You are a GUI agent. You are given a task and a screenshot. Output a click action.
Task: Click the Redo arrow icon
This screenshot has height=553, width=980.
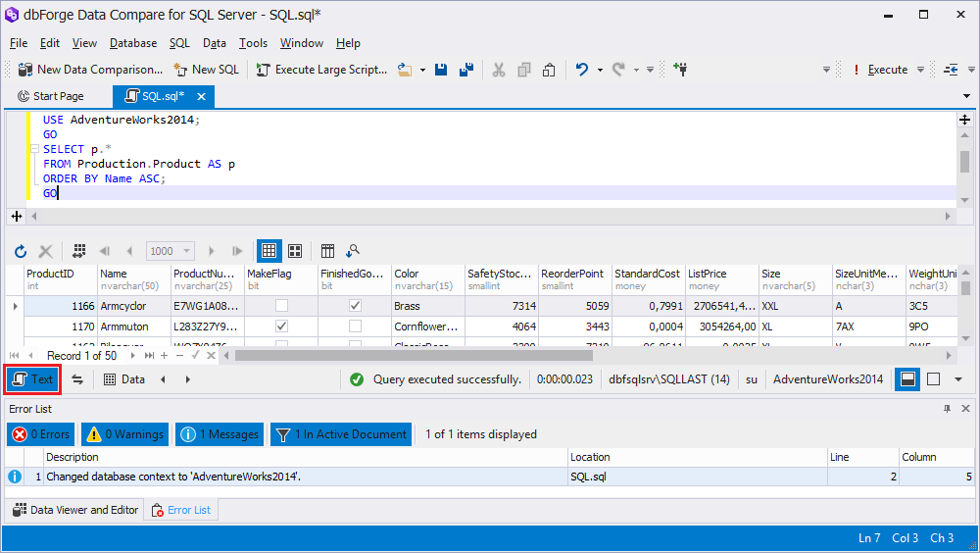(x=618, y=70)
